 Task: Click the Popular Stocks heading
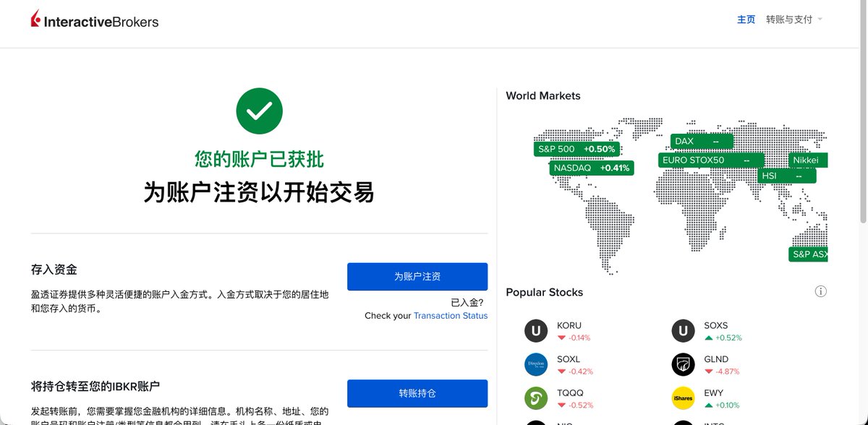coord(544,293)
